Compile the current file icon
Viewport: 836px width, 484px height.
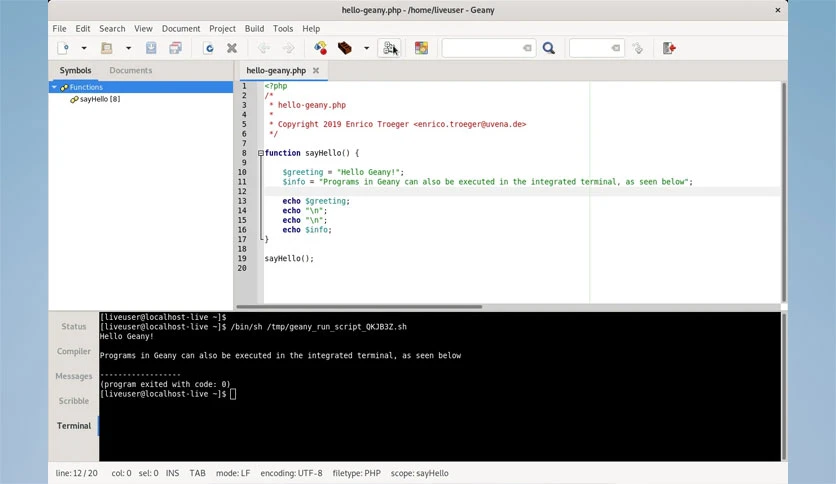click(x=320, y=49)
